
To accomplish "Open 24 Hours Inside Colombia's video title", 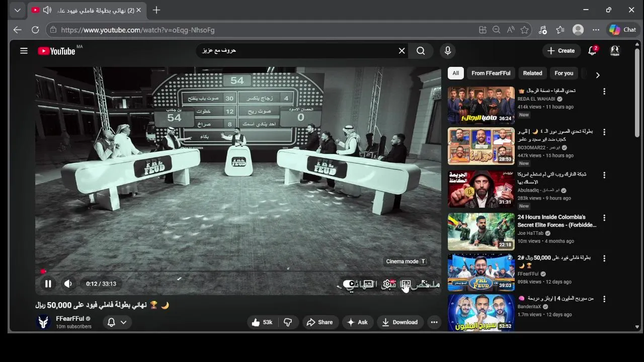I will [557, 221].
